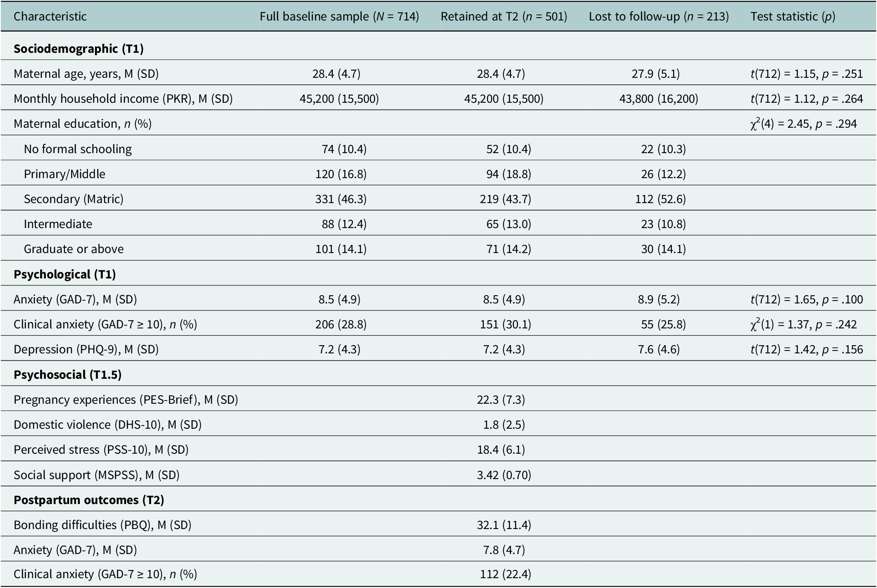Viewport: 877px width, 588px height.
Task: Select the Maternal age row label
Action: coord(86,74)
